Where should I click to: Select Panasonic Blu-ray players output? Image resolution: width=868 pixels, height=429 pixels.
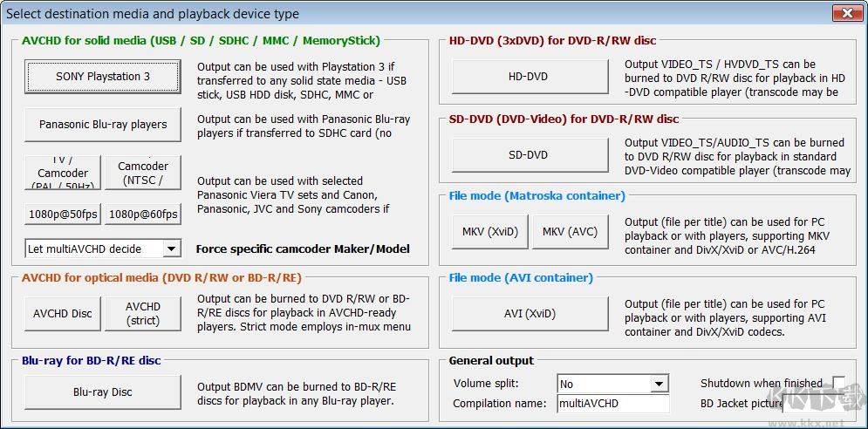pos(103,125)
